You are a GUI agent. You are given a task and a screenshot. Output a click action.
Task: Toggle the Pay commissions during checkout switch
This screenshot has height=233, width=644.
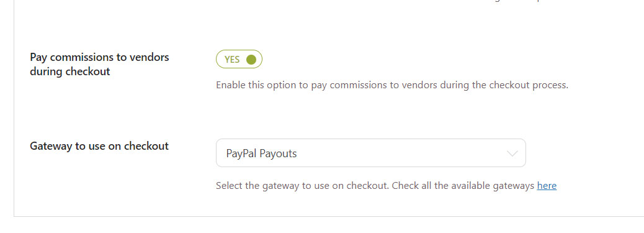(239, 59)
